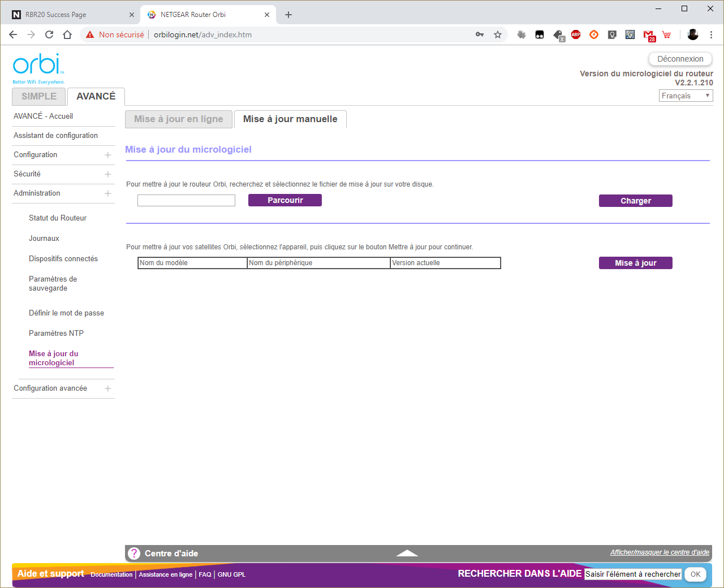
Task: Bookmark this page with the star icon
Action: 498,34
